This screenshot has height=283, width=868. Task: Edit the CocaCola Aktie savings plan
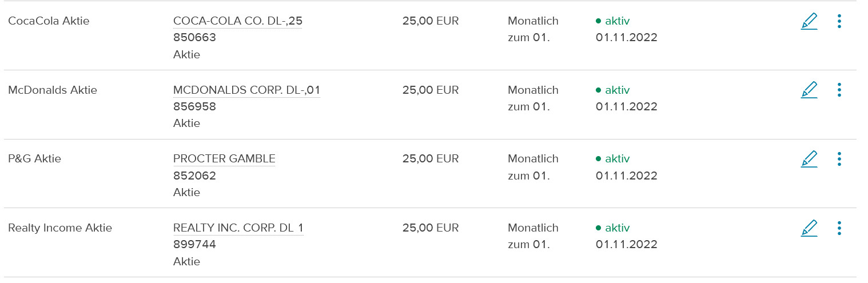pyautogui.click(x=809, y=21)
